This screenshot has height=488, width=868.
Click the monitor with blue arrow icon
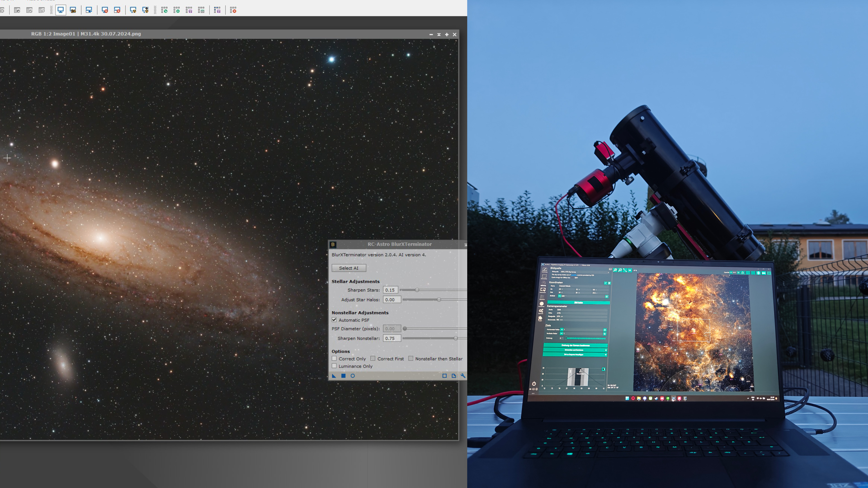click(x=89, y=10)
